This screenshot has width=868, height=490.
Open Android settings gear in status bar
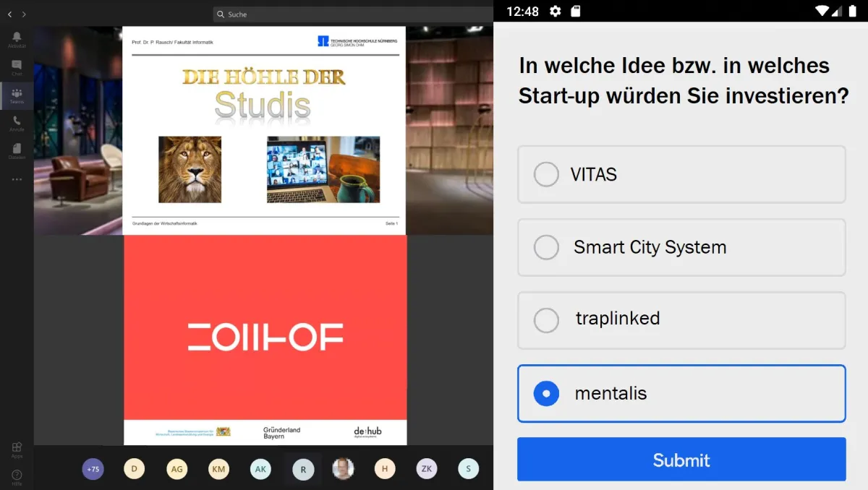(555, 11)
